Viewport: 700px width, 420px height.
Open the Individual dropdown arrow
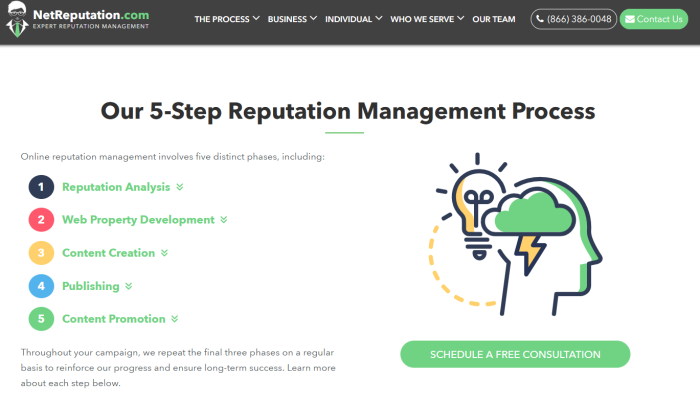tap(379, 19)
